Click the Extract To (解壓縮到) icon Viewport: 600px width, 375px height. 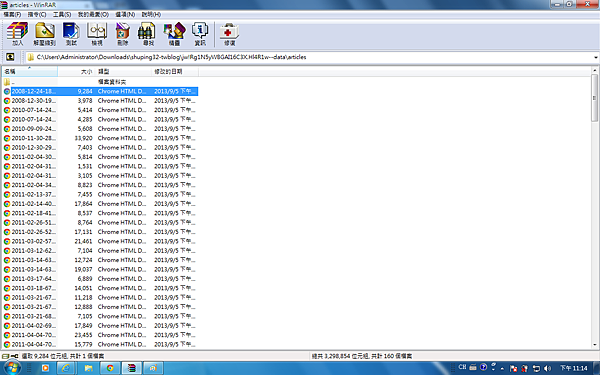44,34
